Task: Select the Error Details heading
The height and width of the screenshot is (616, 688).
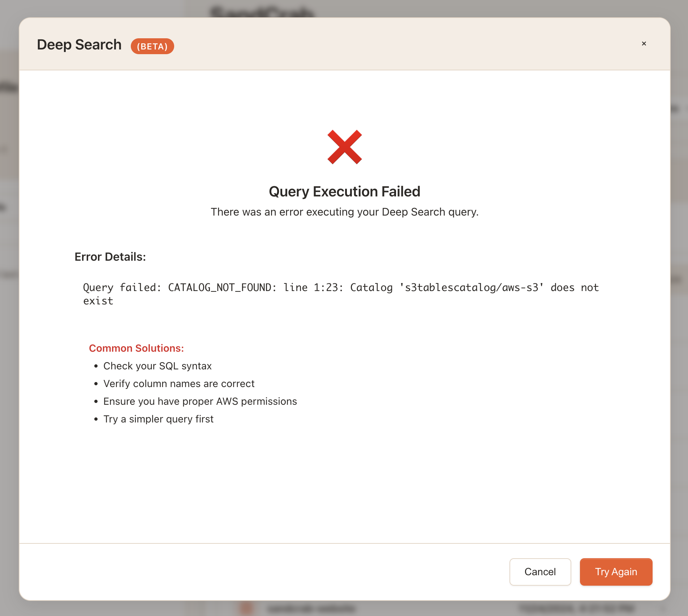Action: [x=110, y=257]
